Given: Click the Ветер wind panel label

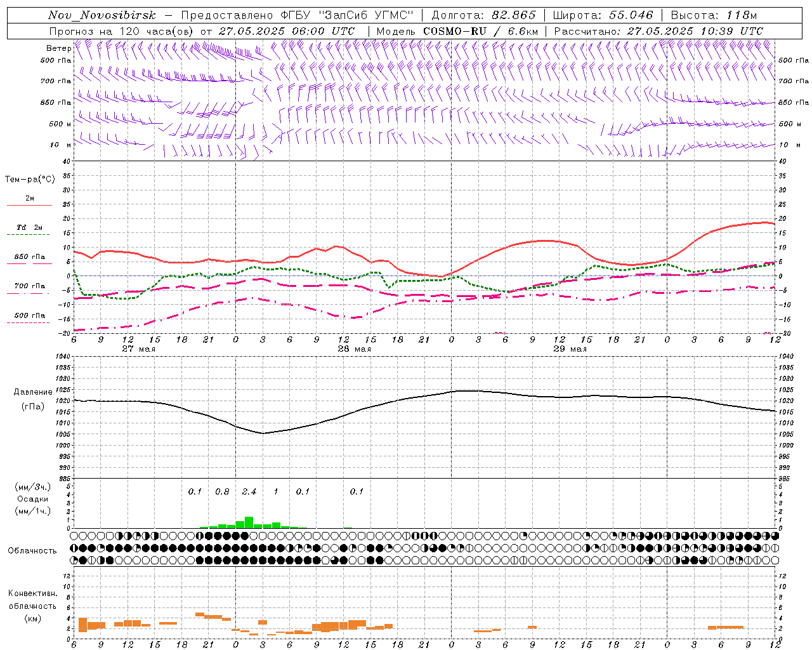Looking at the screenshot, I should 58,48.
